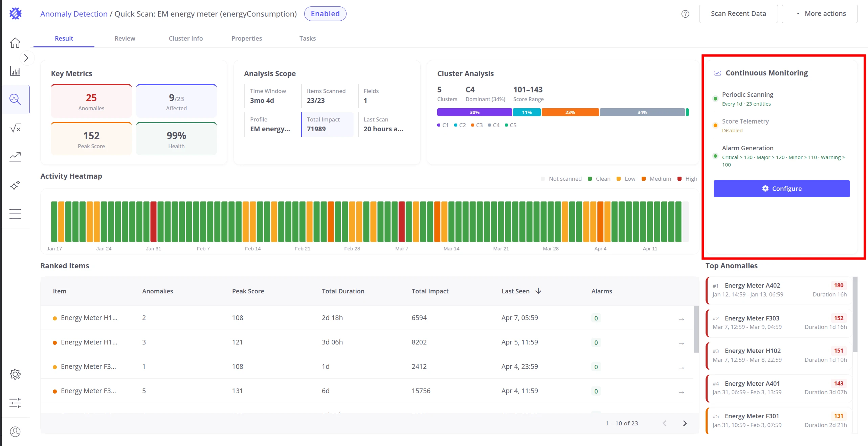Go to previous page of ranked items
This screenshot has height=446, width=868.
[x=665, y=423]
